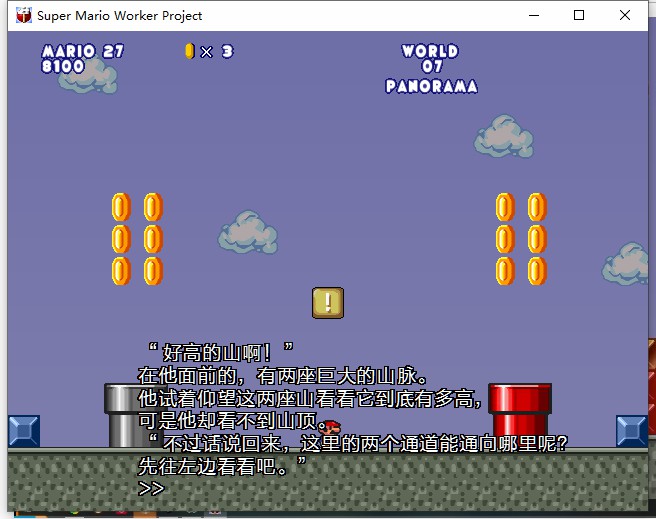Click the cloud between the coin groups
The image size is (656, 519).
point(248,232)
